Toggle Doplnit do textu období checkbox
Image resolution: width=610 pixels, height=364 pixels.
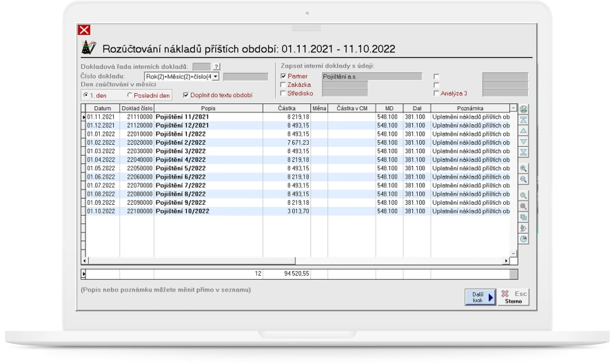(x=185, y=95)
